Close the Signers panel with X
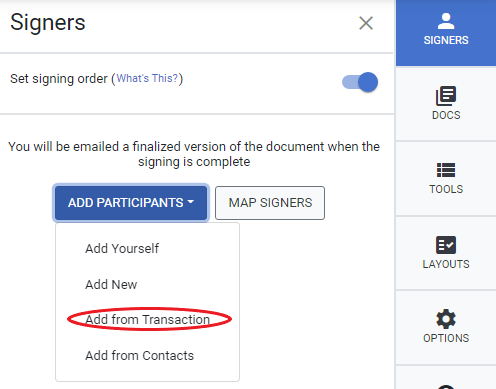The image size is (496, 389). pyautogui.click(x=366, y=23)
